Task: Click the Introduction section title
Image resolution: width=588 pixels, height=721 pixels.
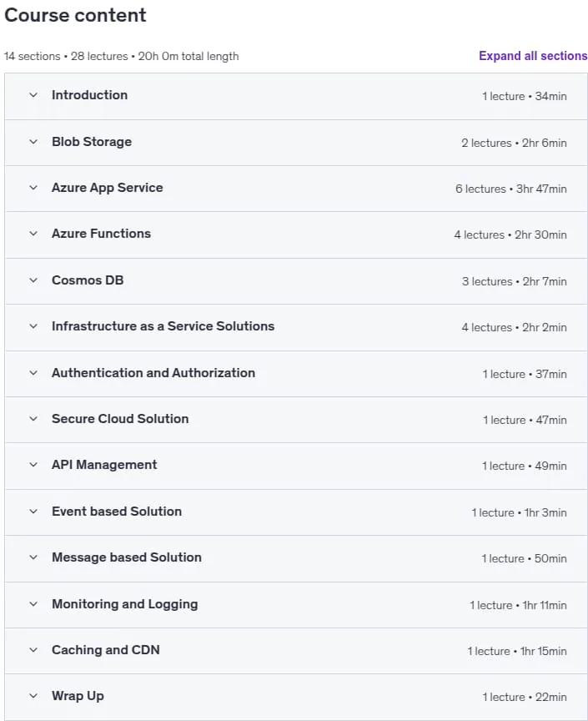Action: tap(89, 95)
